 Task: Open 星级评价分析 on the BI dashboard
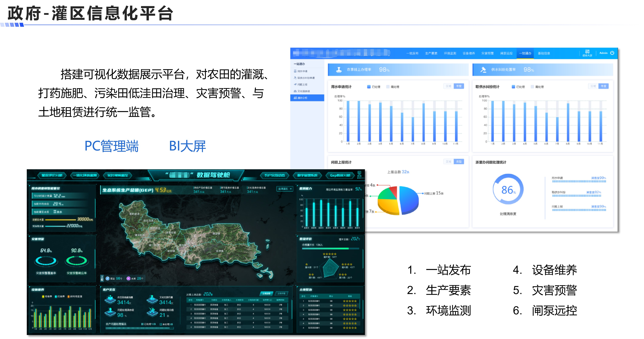pyautogui.click(x=52, y=175)
